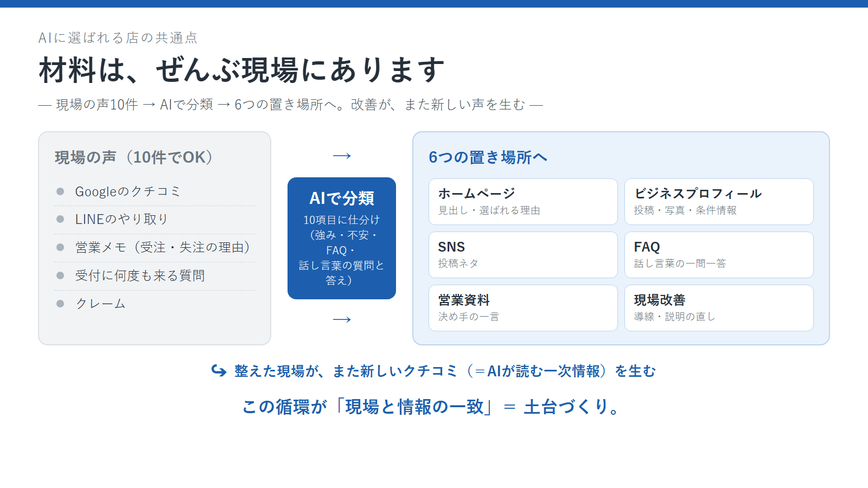Click the '決め手の一言' caption
This screenshot has height=488, width=868.
pyautogui.click(x=469, y=317)
